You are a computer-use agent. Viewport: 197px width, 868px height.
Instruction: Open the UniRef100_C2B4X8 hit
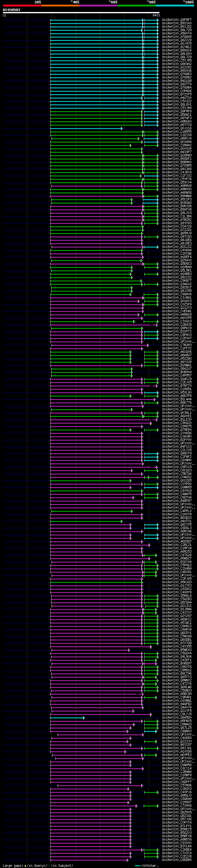[177, 325]
